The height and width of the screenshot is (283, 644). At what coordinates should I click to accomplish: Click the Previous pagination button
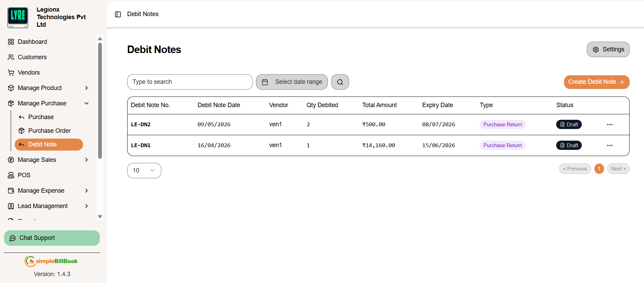[x=575, y=169]
